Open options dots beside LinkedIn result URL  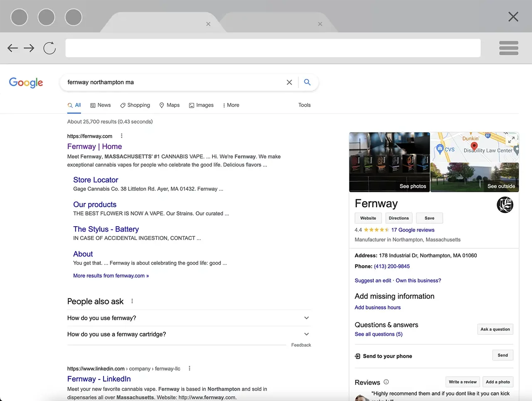coord(190,368)
